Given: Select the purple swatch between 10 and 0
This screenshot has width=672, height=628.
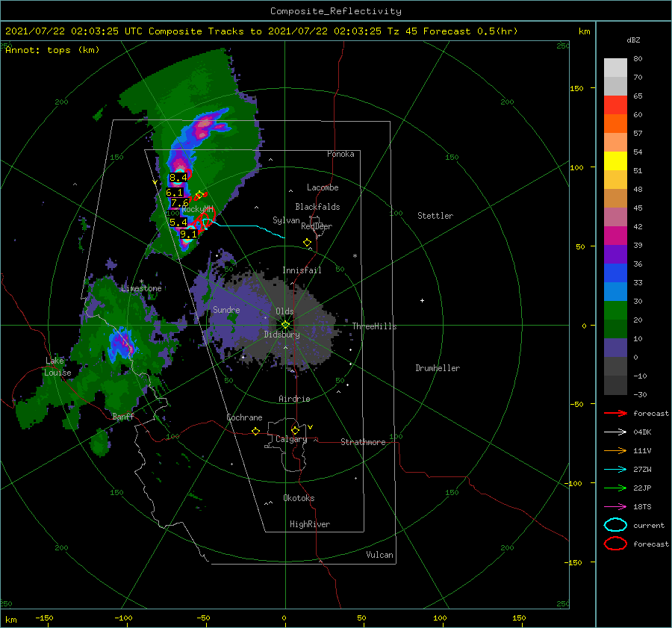Looking at the screenshot, I should [615, 348].
